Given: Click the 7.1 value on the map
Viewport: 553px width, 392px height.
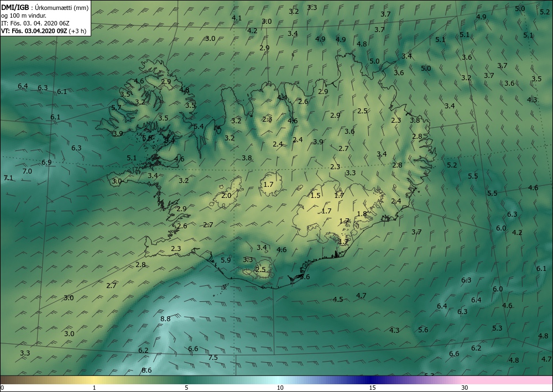Looking at the screenshot, I should (8, 178).
